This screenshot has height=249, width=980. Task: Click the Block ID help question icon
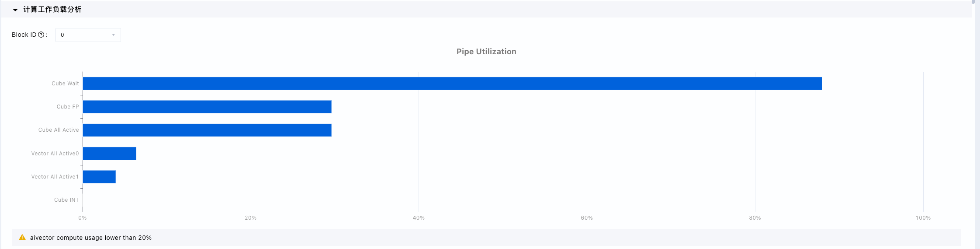pyautogui.click(x=41, y=35)
